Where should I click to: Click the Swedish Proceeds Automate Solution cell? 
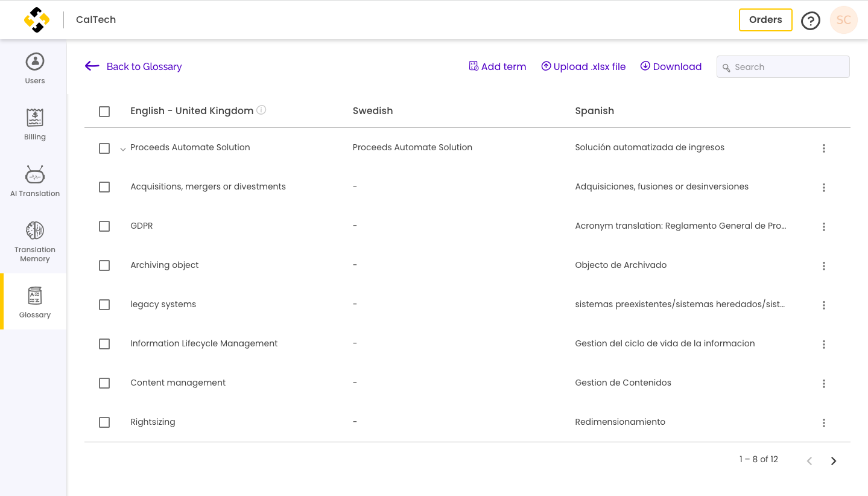413,147
